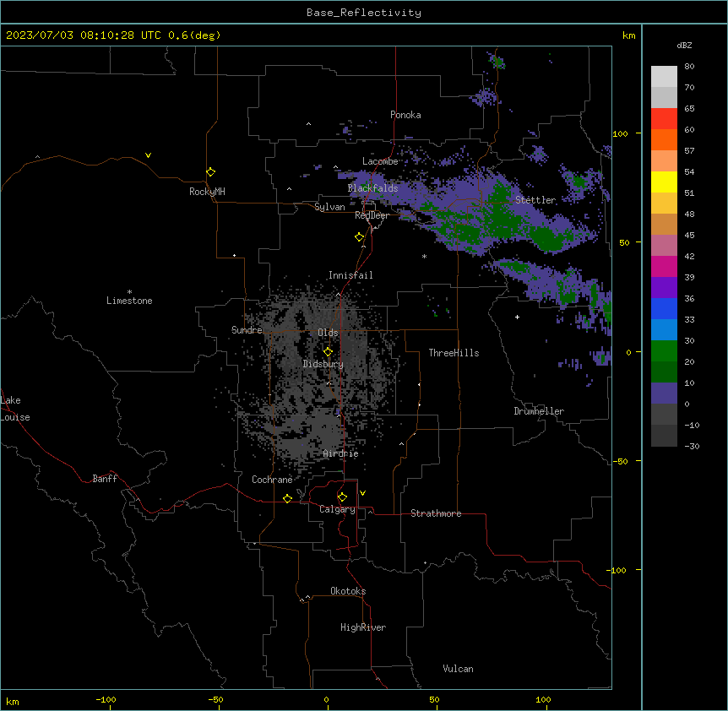Click the dBZ legend heading
Viewport: 728px width, 711px height.
pyautogui.click(x=684, y=45)
